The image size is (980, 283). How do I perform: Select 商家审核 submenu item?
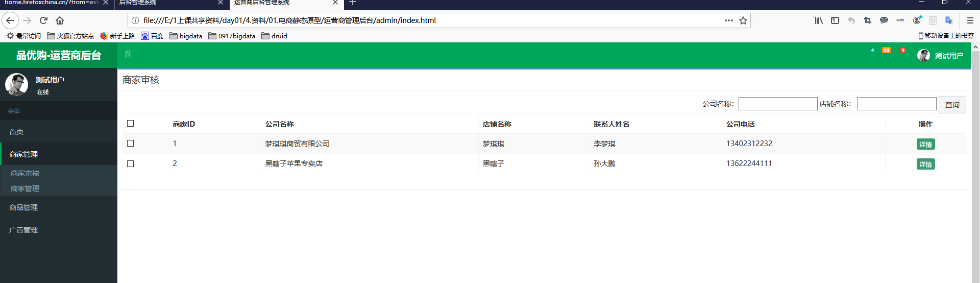pos(25,173)
